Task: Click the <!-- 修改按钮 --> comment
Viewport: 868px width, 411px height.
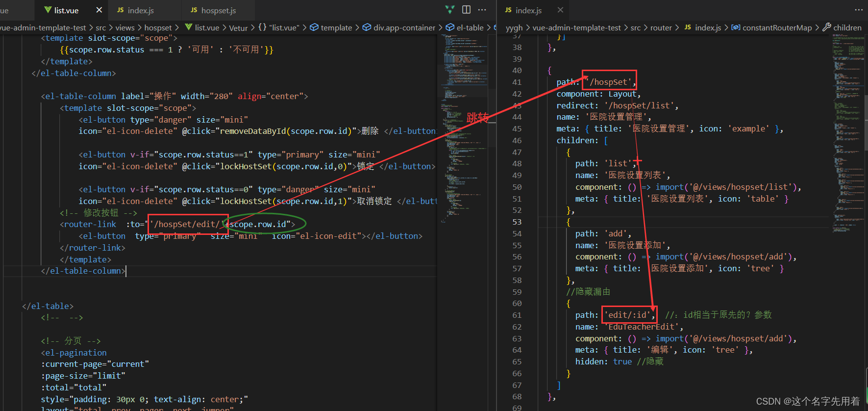Action: pyautogui.click(x=98, y=212)
